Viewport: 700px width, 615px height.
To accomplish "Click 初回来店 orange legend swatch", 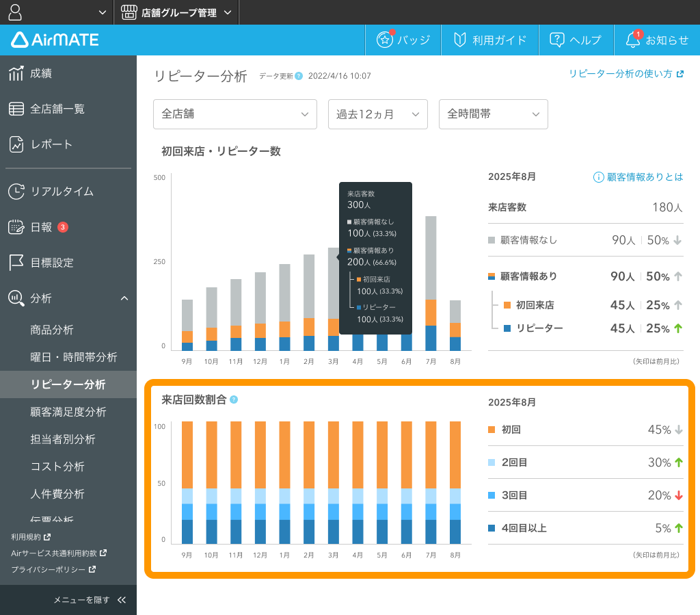I will click(507, 305).
